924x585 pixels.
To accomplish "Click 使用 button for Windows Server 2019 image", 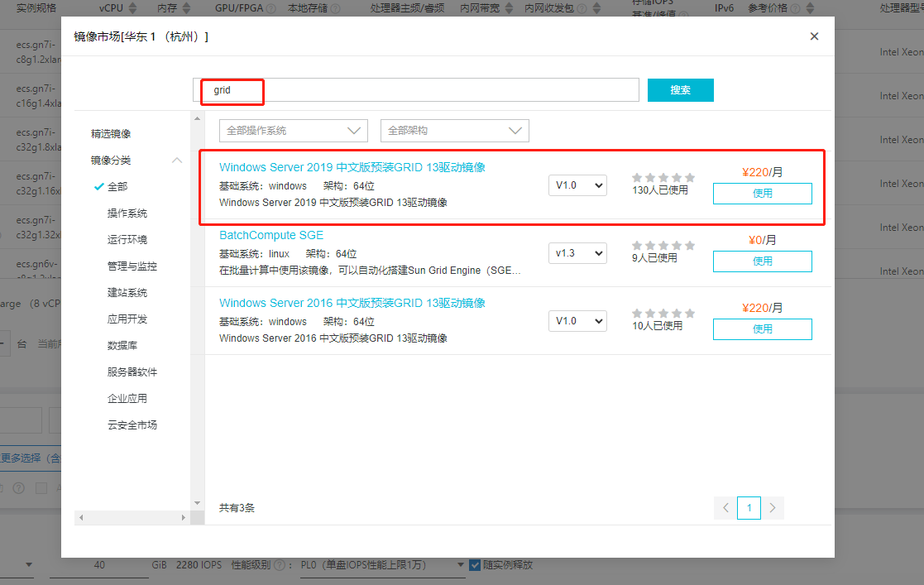I will pos(762,194).
